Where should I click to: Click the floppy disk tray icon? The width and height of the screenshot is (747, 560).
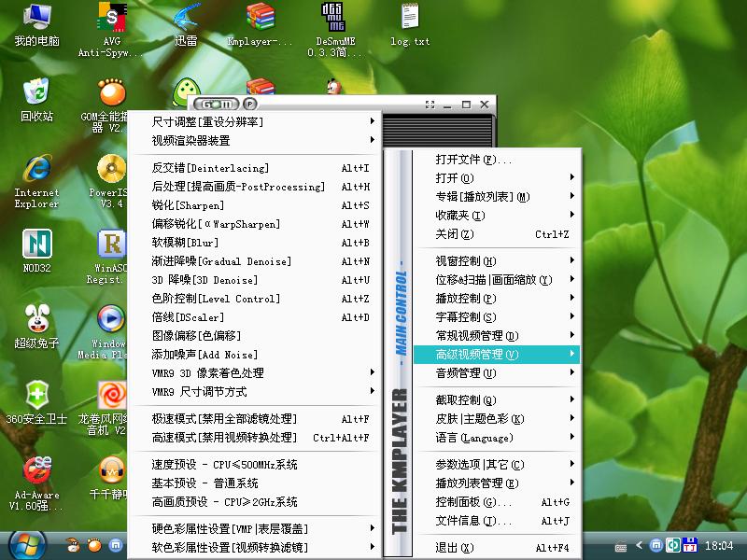(x=690, y=545)
